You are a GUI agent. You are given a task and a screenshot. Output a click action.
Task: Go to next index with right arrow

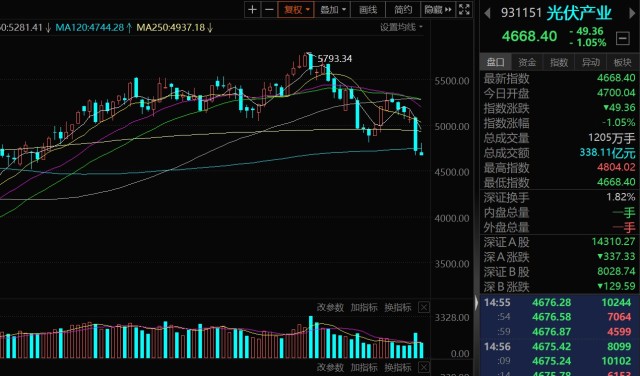pyautogui.click(x=632, y=13)
